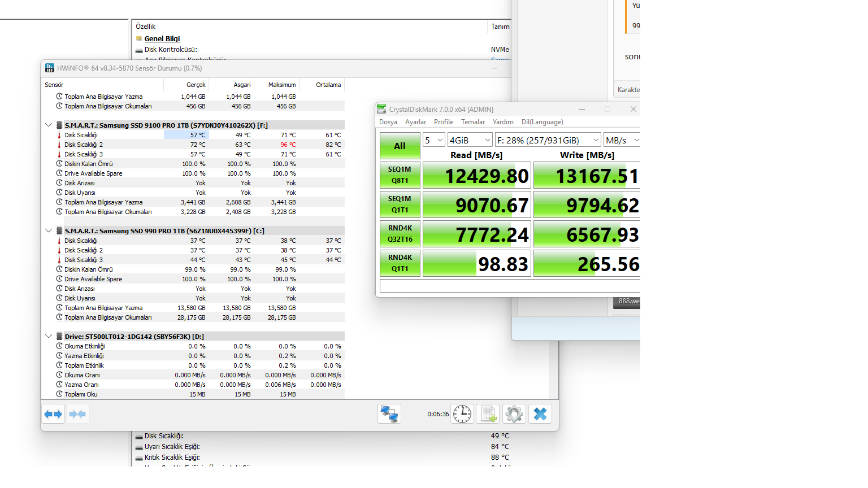
Task: Collapse Samsung SSD 990 PRO sensor group
Action: click(x=49, y=231)
